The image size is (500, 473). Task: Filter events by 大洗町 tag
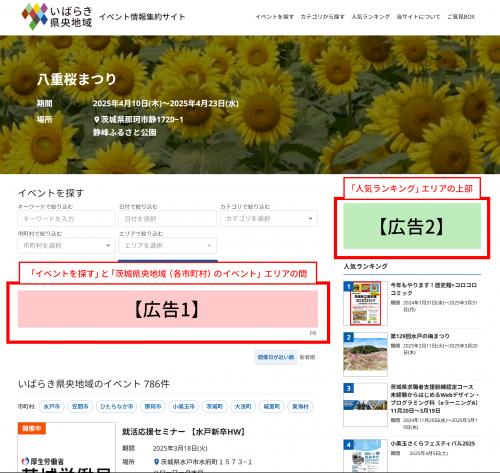pos(243,407)
